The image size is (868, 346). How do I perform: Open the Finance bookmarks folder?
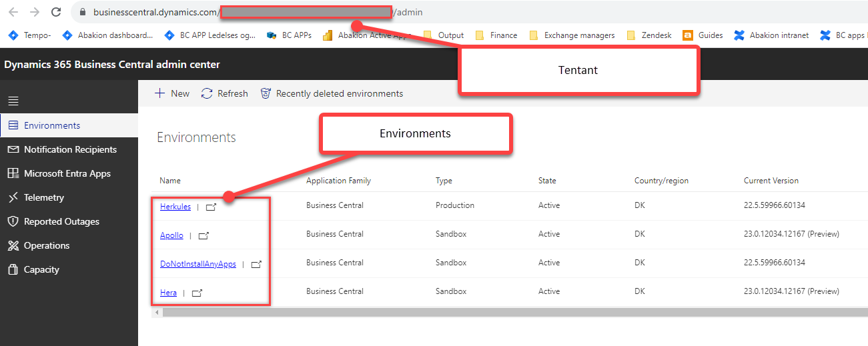pyautogui.click(x=496, y=35)
